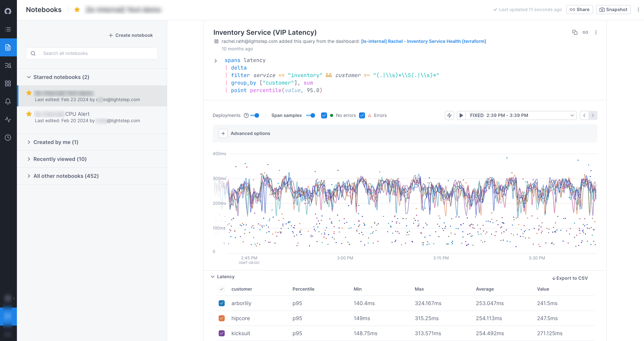Expand Advanced options with plus button

[223, 133]
